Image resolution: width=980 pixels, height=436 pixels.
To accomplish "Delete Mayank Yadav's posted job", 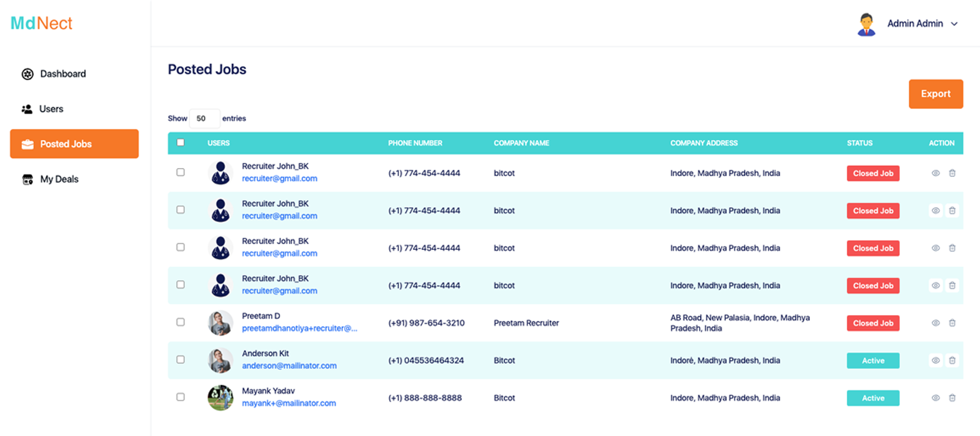I will pos(953,398).
